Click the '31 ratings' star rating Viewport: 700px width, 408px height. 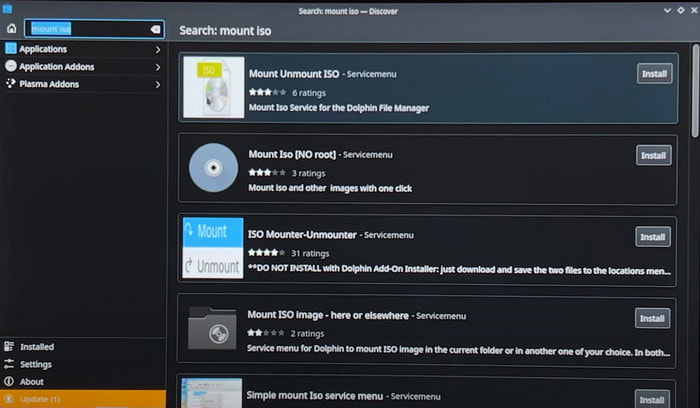tap(267, 253)
